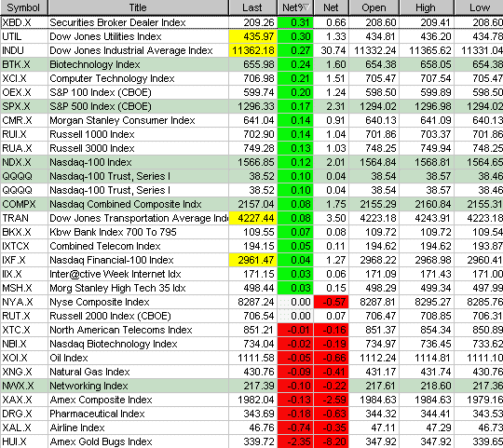Select Morg Stanley High Tech 35 Idx

(x=117, y=288)
